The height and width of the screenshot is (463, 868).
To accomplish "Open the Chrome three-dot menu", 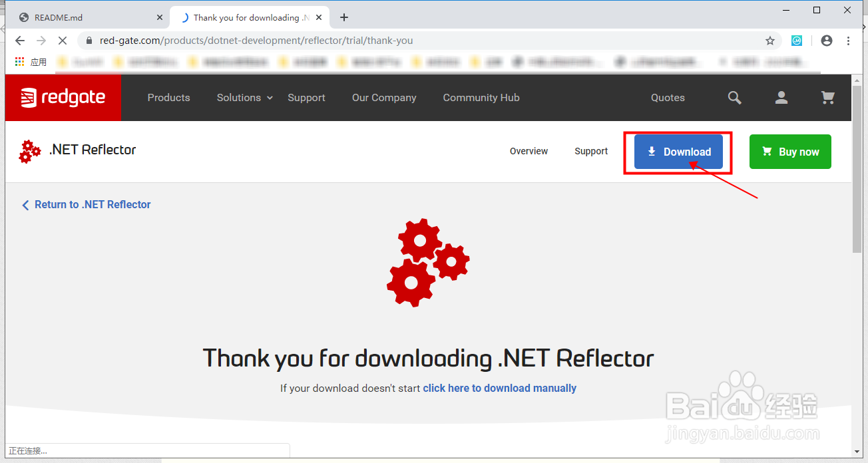I will click(x=848, y=41).
